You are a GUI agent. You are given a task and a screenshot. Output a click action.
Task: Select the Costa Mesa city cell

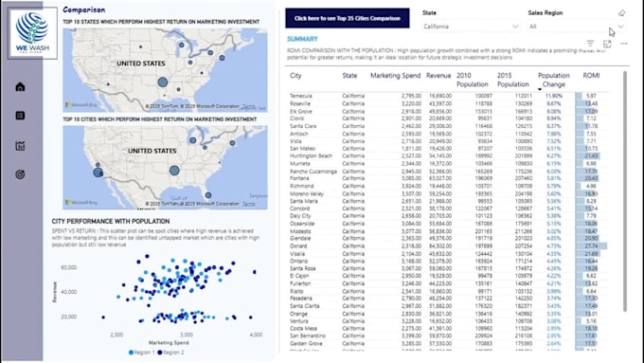point(303,328)
